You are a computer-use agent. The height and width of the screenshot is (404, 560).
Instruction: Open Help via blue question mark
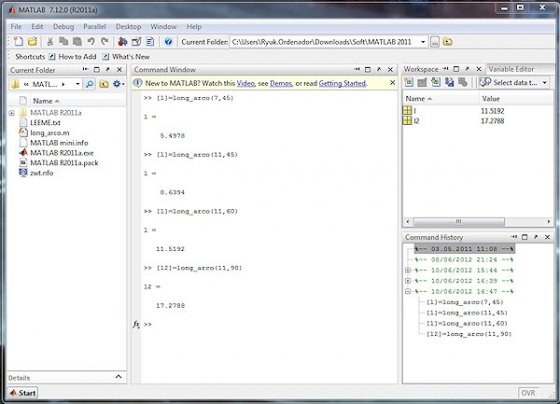click(x=168, y=42)
